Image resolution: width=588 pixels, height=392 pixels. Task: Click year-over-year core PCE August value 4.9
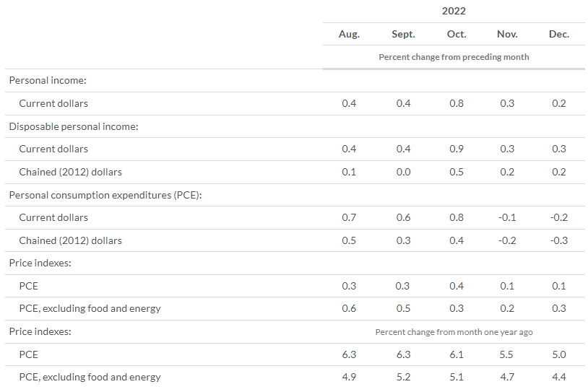click(x=349, y=377)
